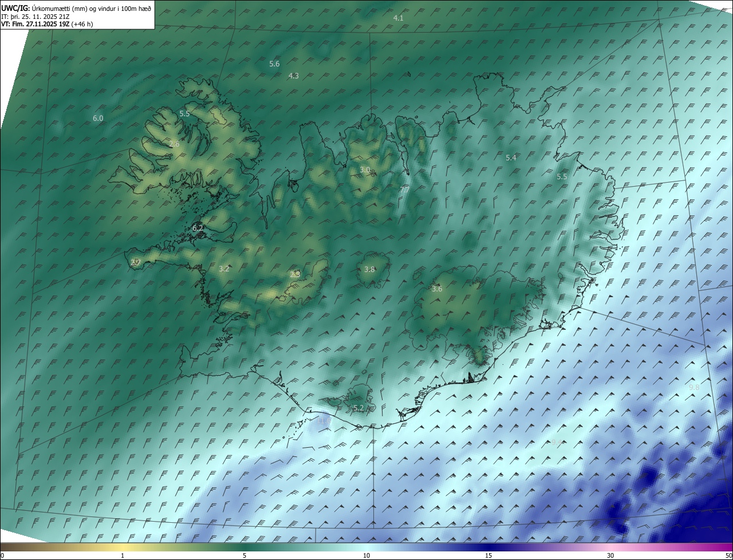Click the 2.3 value label on the map
Screen dimensions: 733x560
click(x=295, y=275)
